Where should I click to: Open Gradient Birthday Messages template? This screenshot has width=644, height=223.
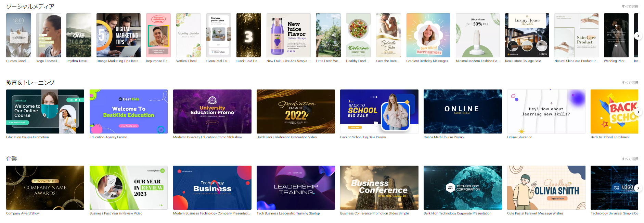tap(428, 36)
